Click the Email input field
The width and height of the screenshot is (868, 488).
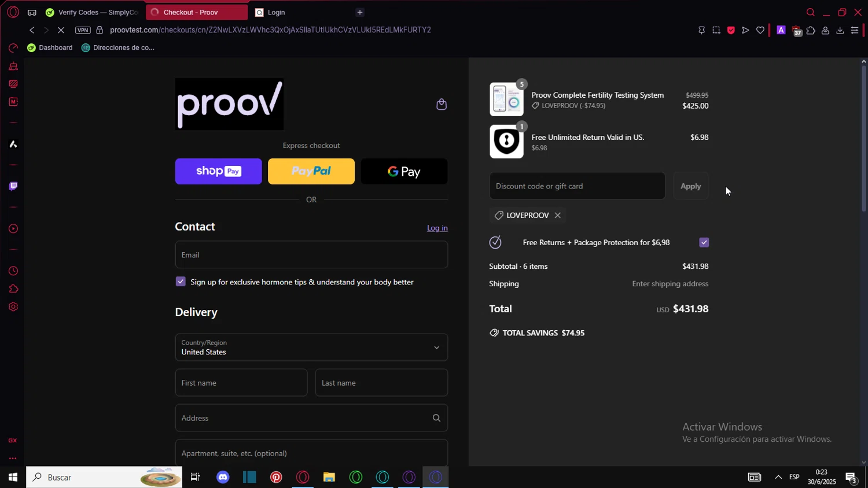click(x=311, y=255)
